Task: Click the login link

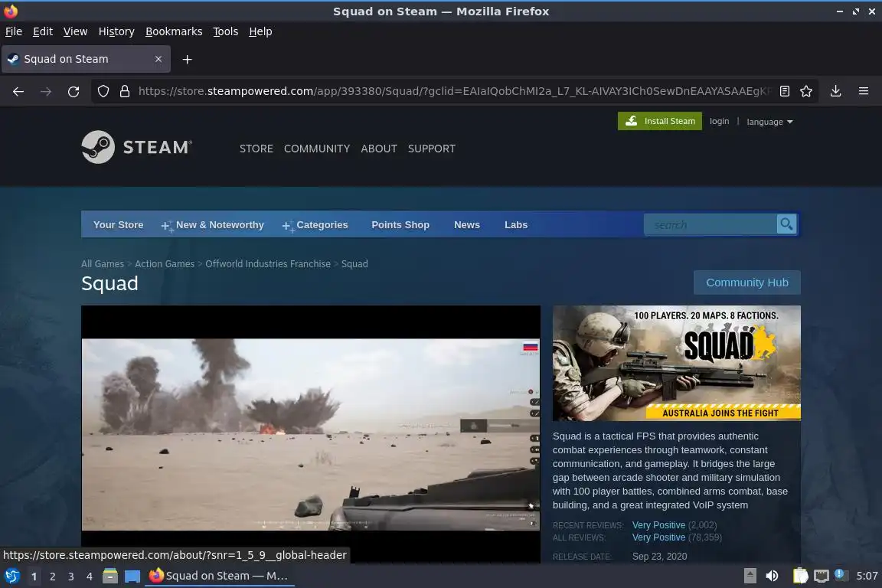Action: pyautogui.click(x=719, y=121)
